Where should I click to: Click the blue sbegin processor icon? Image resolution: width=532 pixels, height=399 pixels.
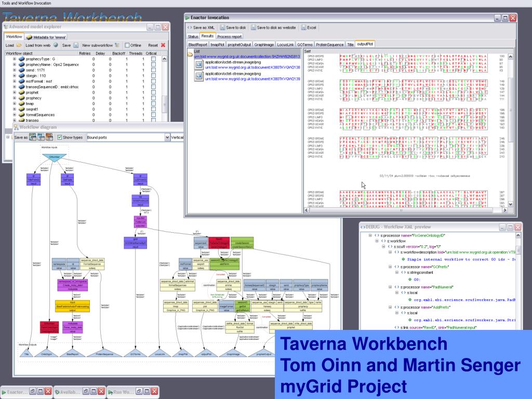[x=22, y=76]
